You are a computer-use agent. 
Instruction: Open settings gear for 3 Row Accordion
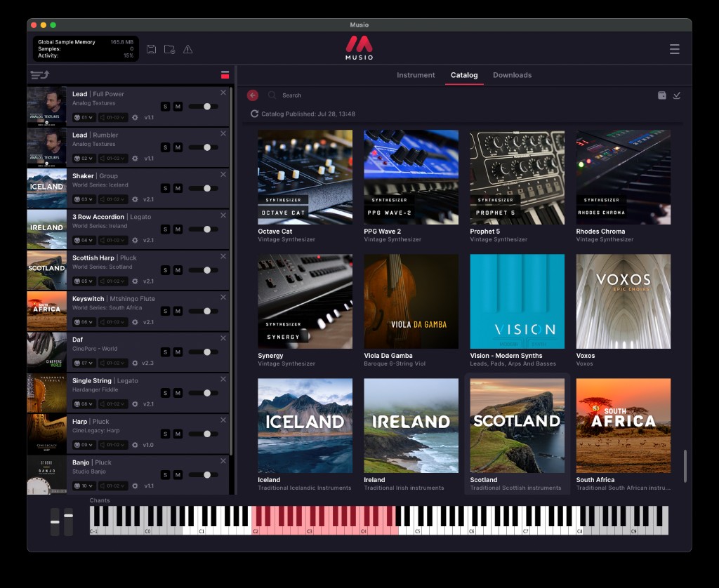pos(135,240)
